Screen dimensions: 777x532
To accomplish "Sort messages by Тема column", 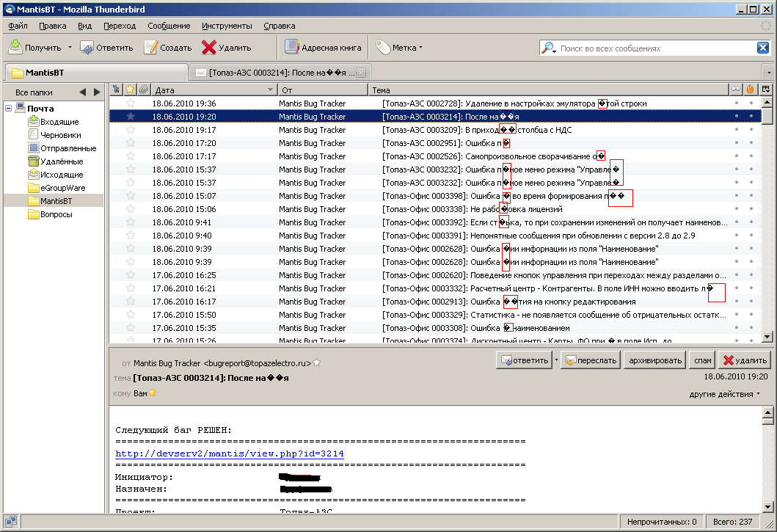I will point(548,90).
